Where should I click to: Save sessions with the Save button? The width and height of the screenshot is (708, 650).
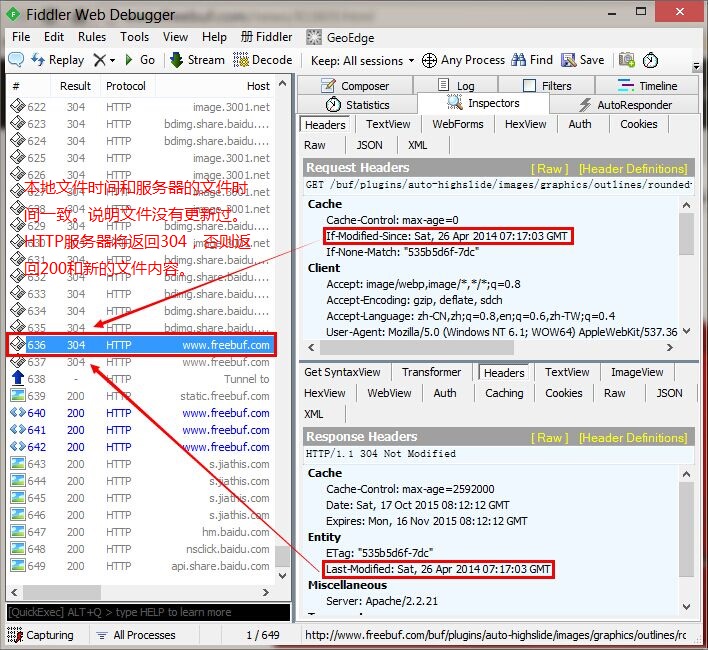[582, 60]
